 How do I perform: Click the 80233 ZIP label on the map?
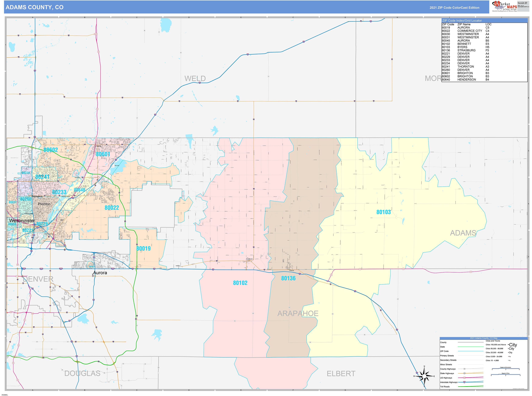tap(59, 192)
